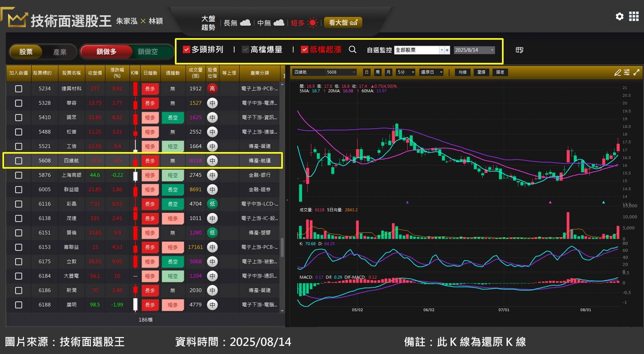
Task: Click the 均線 chart button
Action: pos(462,72)
